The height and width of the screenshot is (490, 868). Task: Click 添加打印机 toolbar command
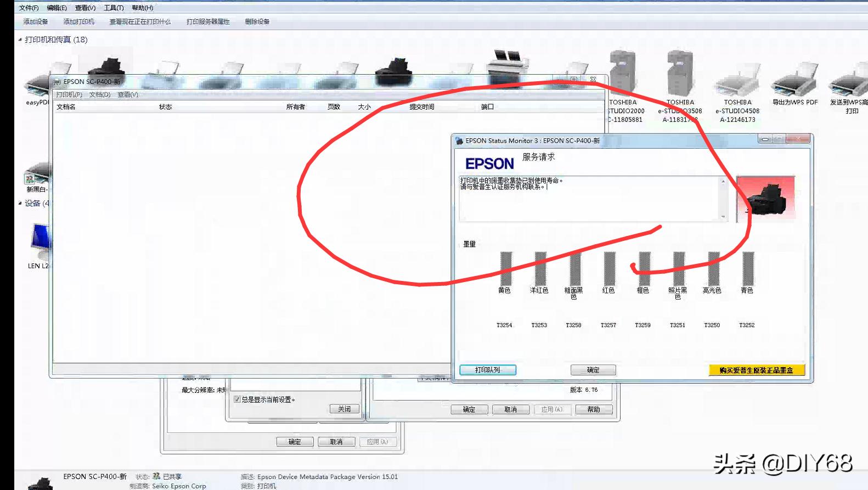click(78, 21)
